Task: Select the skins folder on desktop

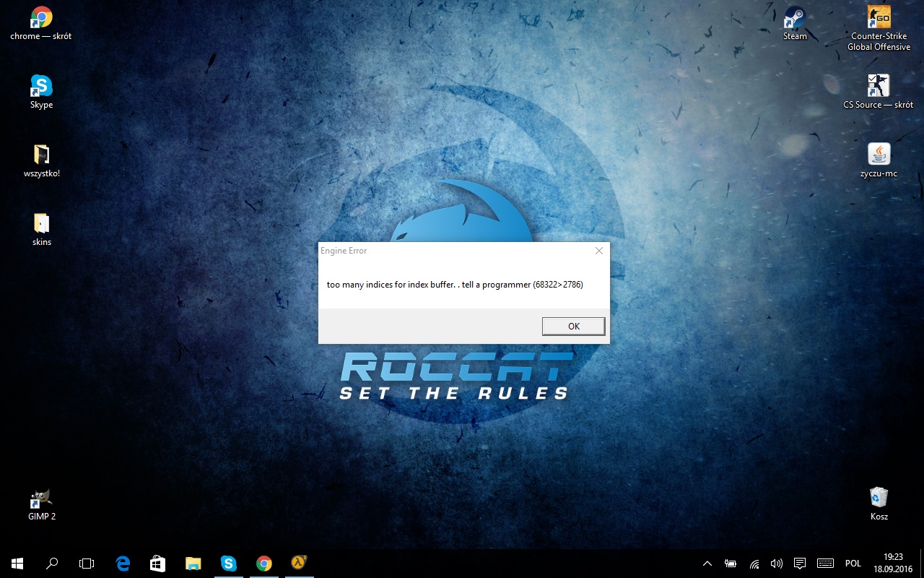Action: 41,223
